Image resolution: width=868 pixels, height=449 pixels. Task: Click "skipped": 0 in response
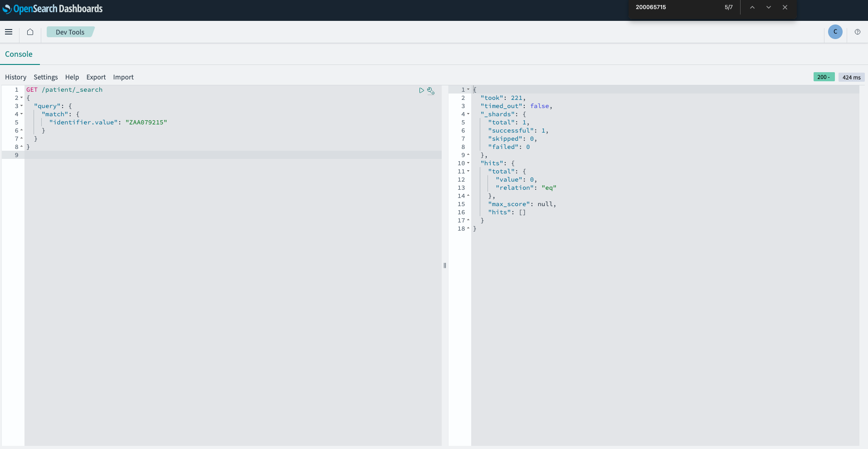tap(512, 139)
